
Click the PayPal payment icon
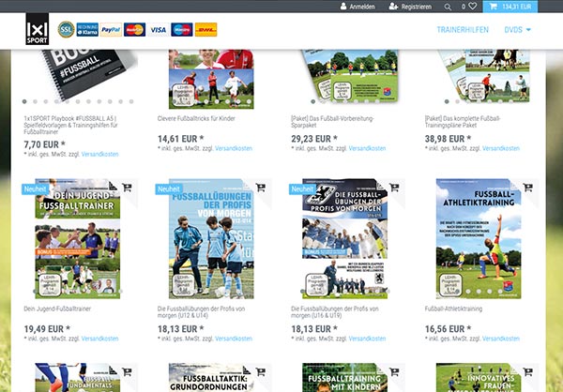[x=111, y=30]
